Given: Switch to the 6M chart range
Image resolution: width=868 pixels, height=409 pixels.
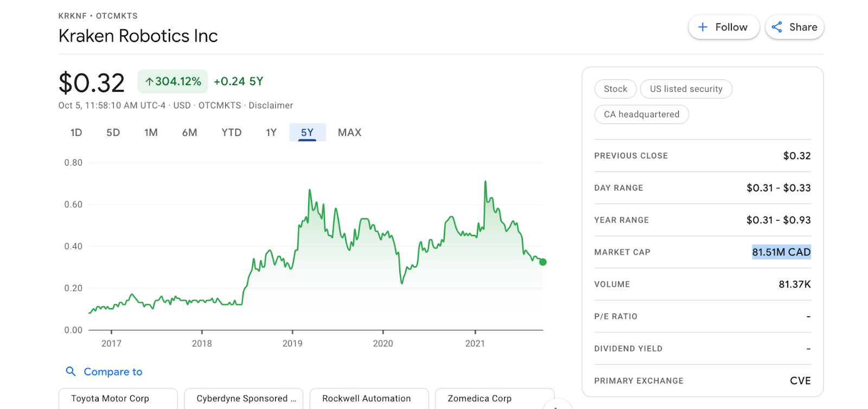Looking at the screenshot, I should pyautogui.click(x=189, y=132).
